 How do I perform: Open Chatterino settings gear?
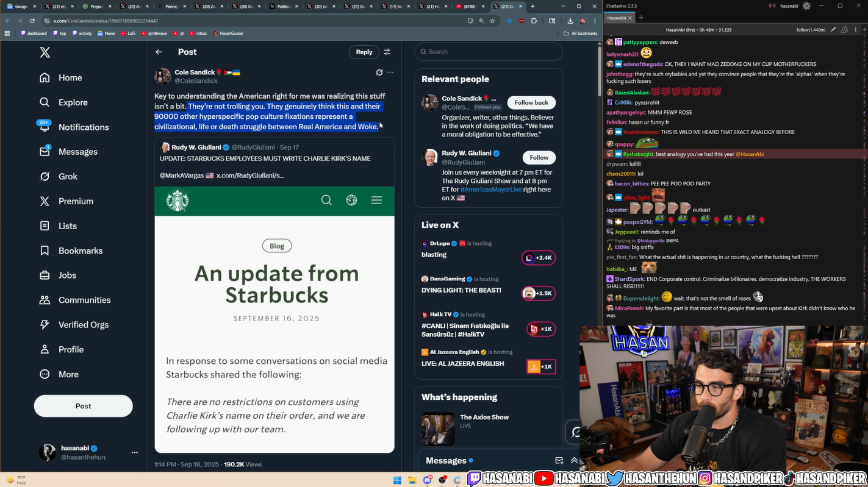pos(806,5)
